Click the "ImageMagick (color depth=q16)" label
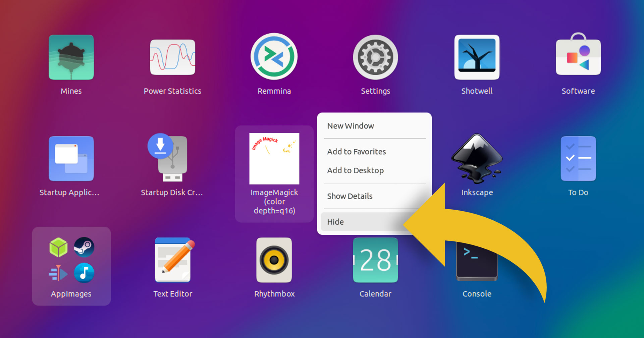Screen dimensions: 644x338 click(x=274, y=202)
